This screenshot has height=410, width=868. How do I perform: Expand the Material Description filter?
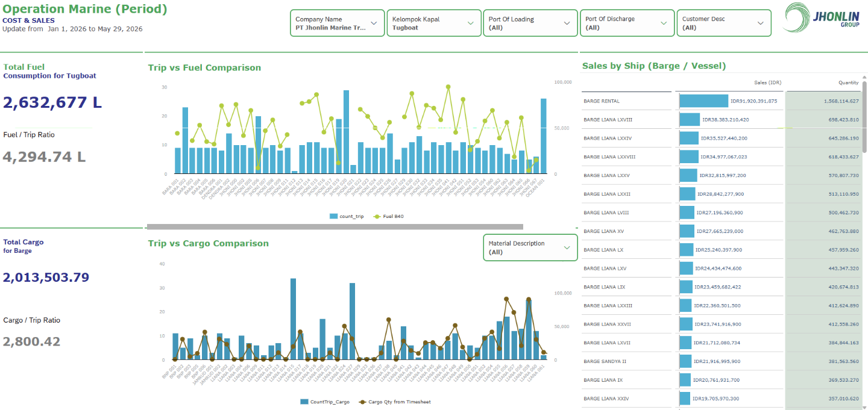point(530,247)
